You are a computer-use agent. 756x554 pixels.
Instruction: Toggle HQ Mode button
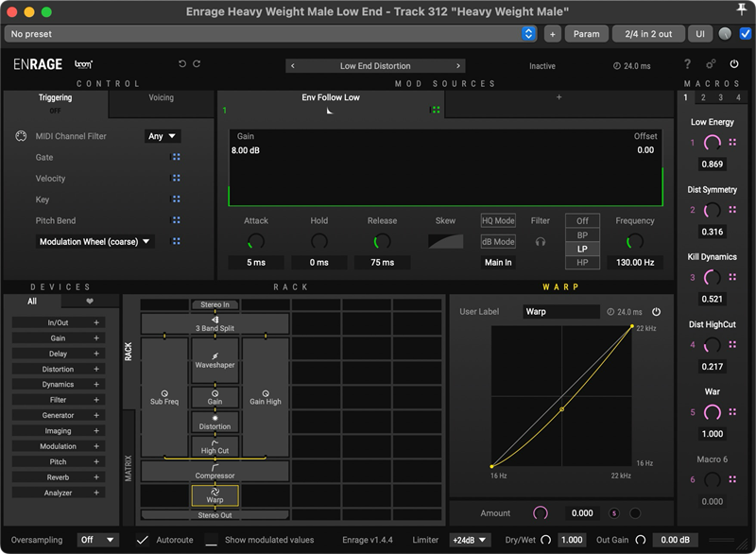498,221
